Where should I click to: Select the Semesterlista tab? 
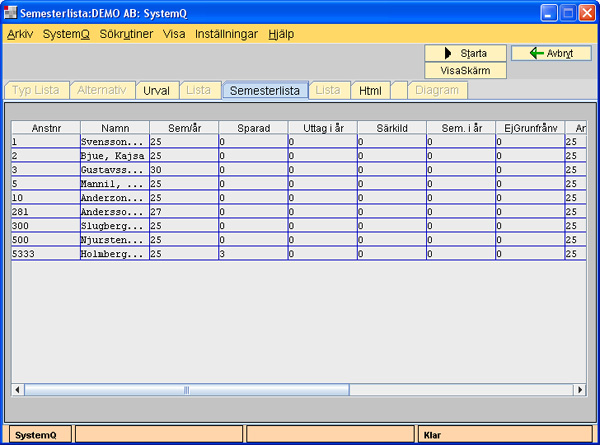[x=265, y=90]
